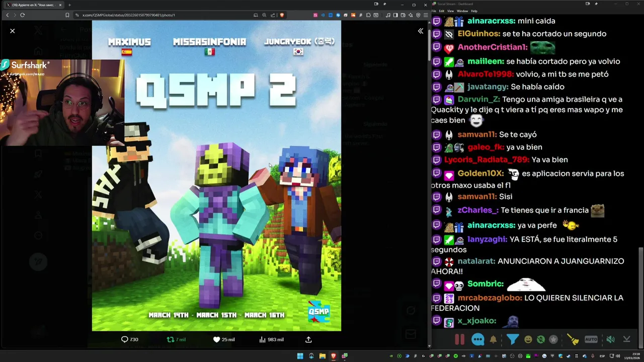This screenshot has width=644, height=362.
Task: Click the QSMP 2 poster image
Action: (216, 176)
